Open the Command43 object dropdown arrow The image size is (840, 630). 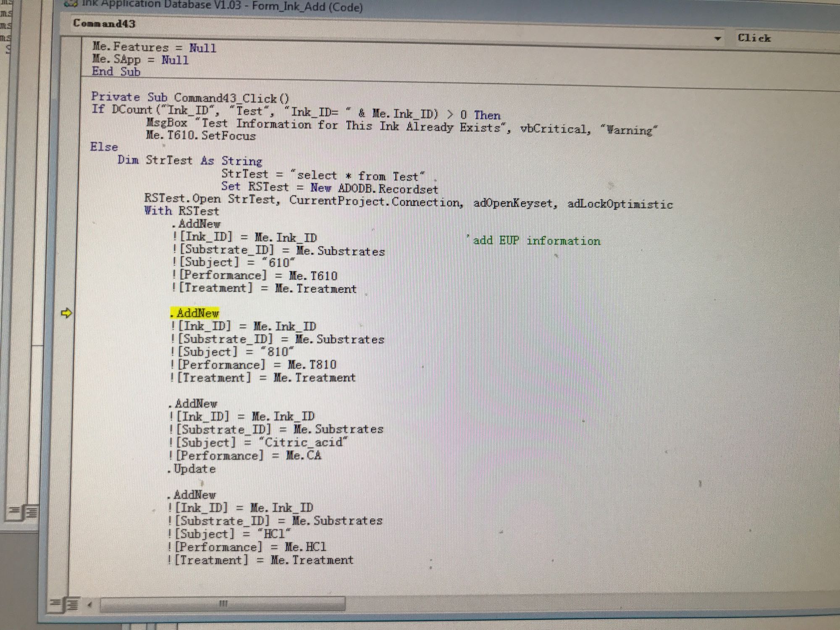(717, 39)
